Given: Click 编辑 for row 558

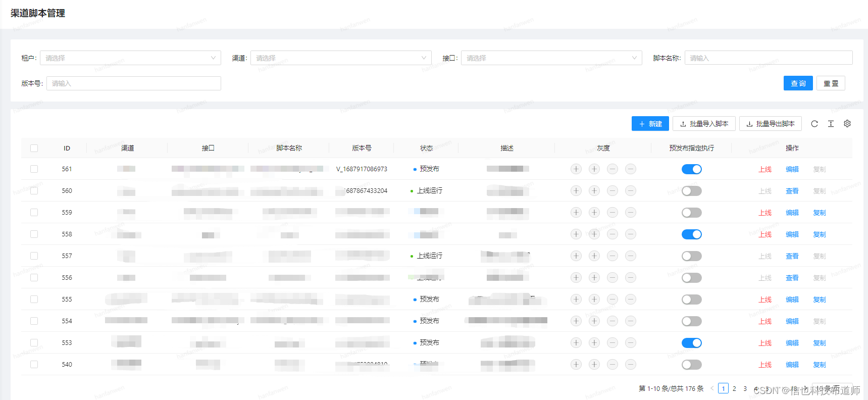Looking at the screenshot, I should click(792, 234).
